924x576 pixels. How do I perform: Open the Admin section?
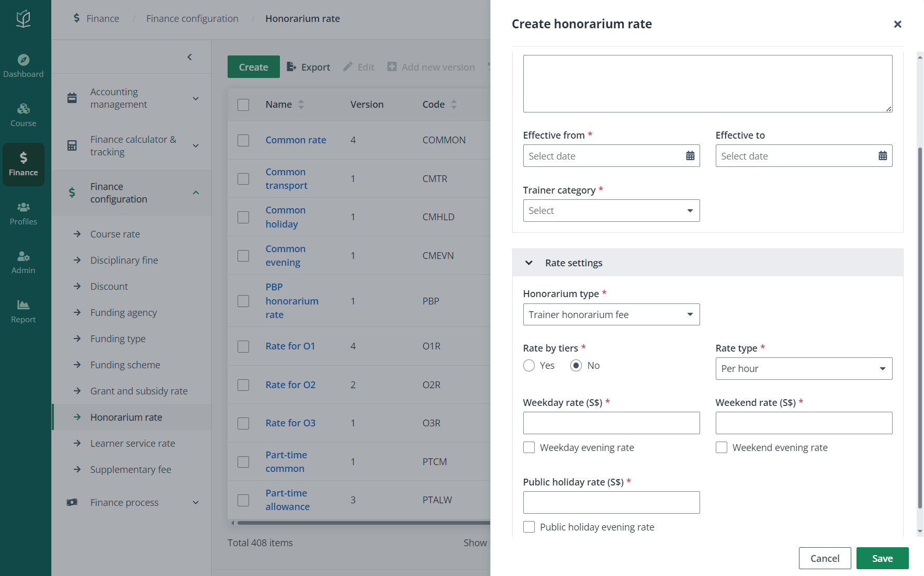[23, 262]
